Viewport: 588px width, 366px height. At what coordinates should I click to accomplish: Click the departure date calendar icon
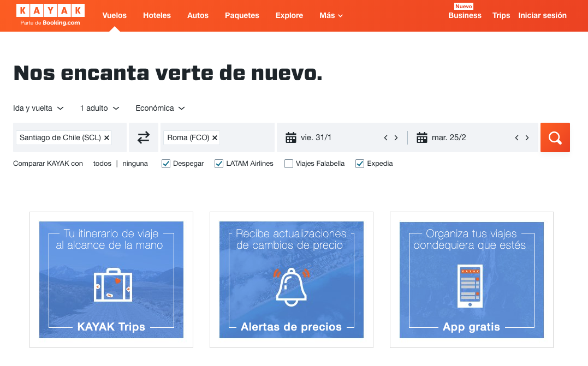(x=291, y=137)
